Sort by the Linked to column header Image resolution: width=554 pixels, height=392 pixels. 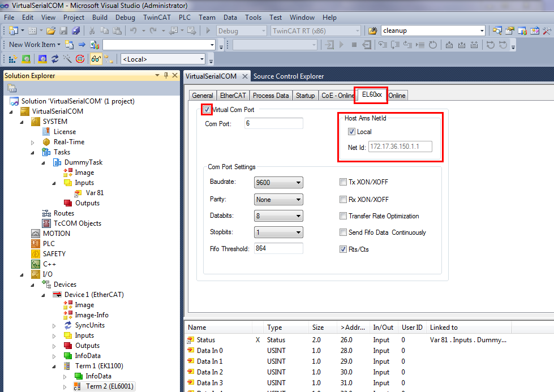click(x=469, y=328)
